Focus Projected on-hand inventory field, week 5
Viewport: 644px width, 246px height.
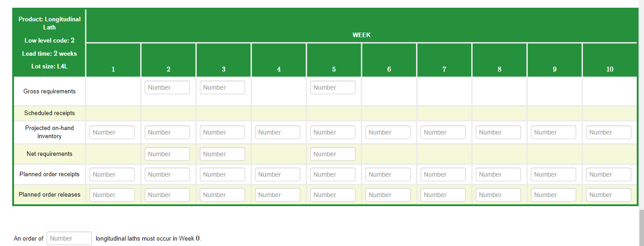tap(333, 132)
